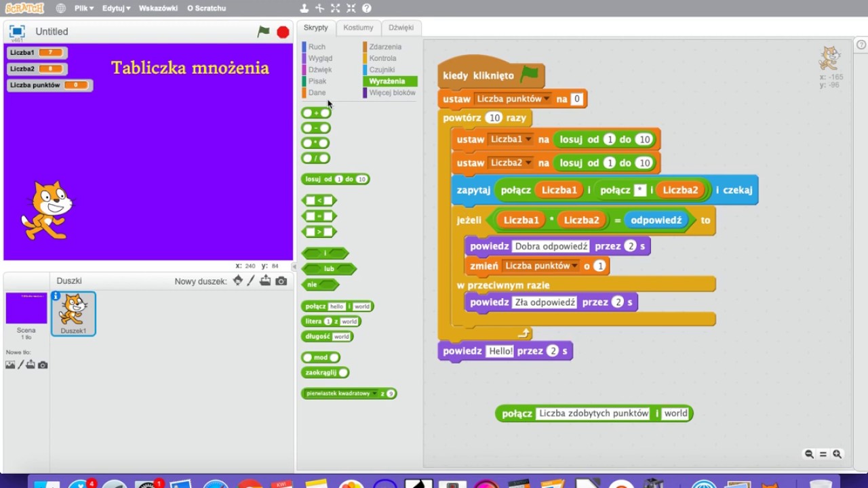This screenshot has height=488, width=868.
Task: Switch to the Dźwięki tab
Action: click(401, 28)
